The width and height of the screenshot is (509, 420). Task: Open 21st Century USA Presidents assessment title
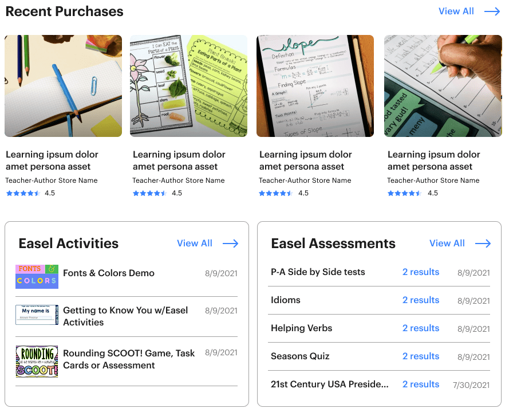329,384
